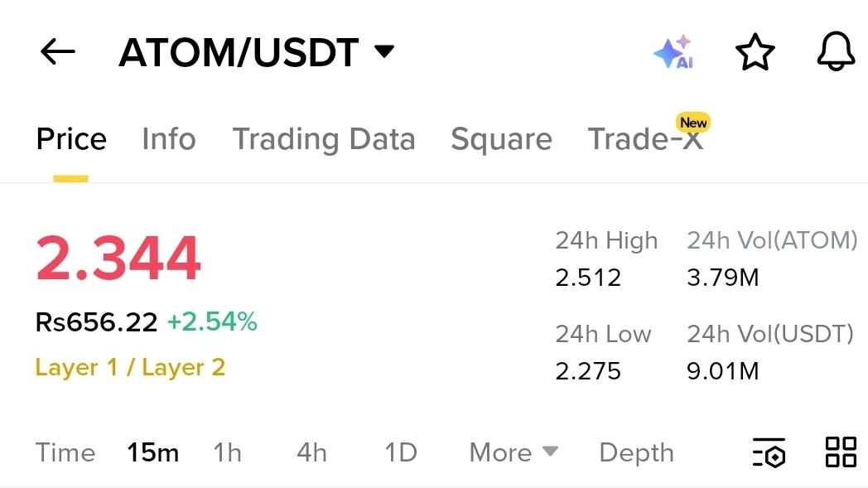This screenshot has height=488, width=868.
Task: Open the Trade-X tab
Action: (x=645, y=138)
